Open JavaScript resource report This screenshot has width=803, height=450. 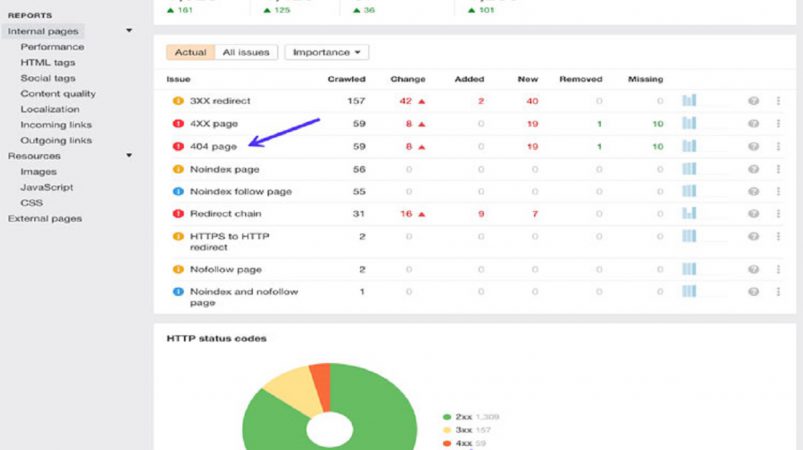(47, 187)
